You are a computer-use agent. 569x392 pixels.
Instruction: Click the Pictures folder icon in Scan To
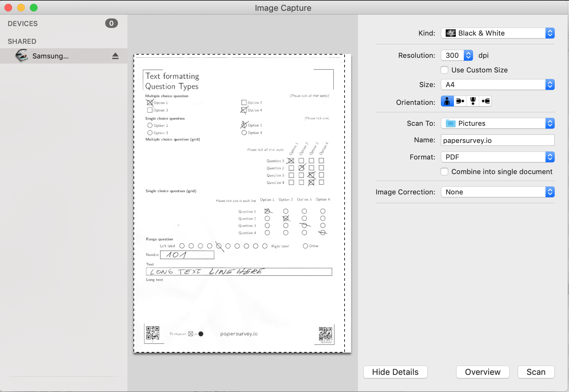(450, 124)
